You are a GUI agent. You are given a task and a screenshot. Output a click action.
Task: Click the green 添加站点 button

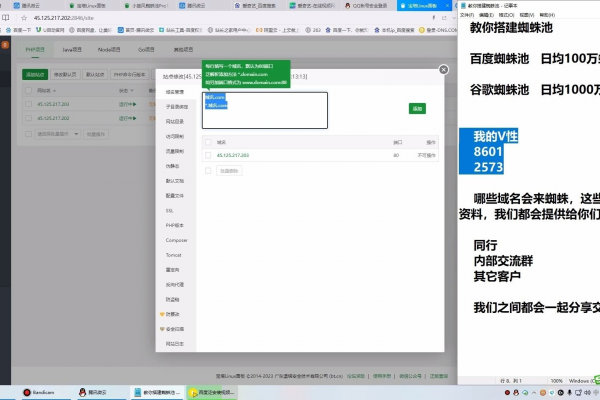36,74
